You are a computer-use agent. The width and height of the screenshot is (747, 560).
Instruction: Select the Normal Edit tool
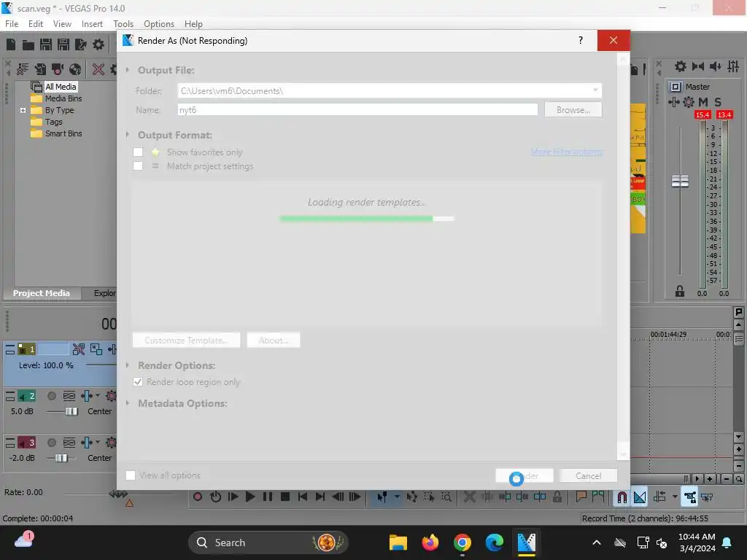click(x=382, y=497)
